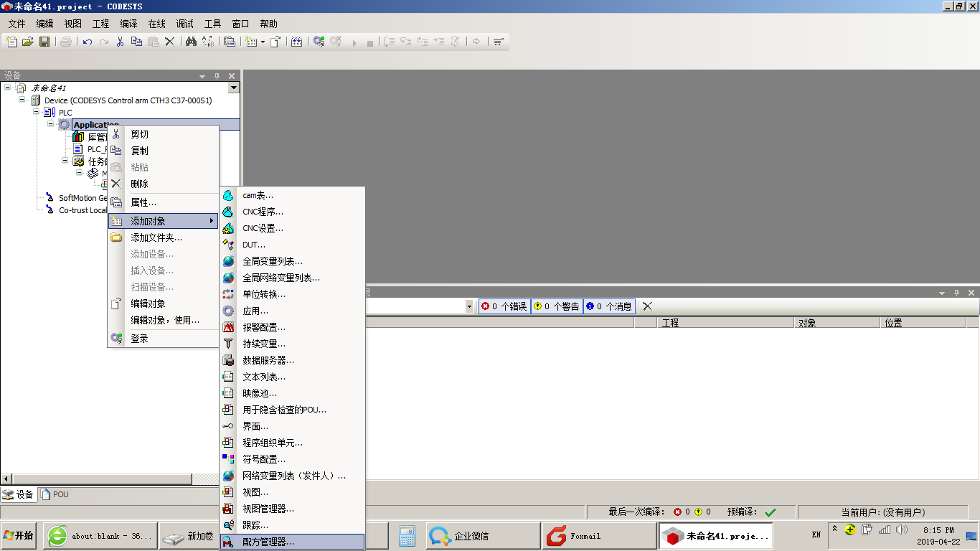Image resolution: width=980 pixels, height=551 pixels.
Task: Open the Add Object toolbar dropdown arrow
Action: 263,42
